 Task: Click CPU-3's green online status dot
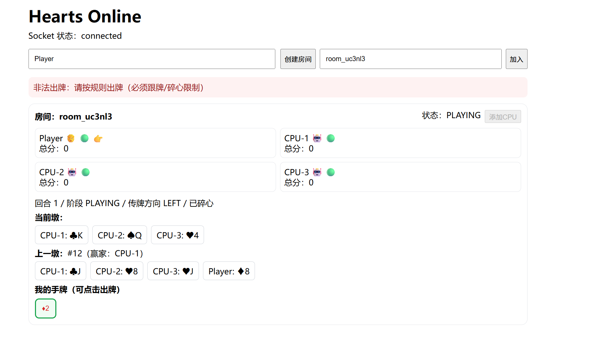pos(331,172)
